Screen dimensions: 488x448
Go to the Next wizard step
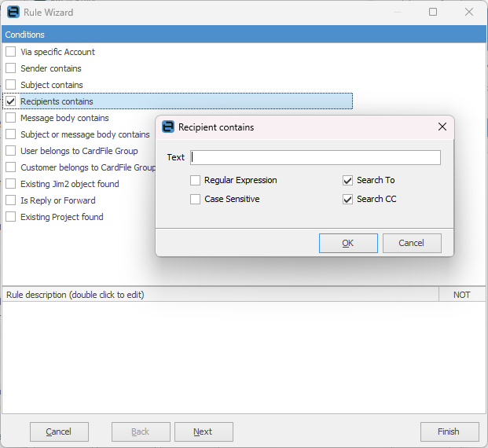pyautogui.click(x=204, y=431)
